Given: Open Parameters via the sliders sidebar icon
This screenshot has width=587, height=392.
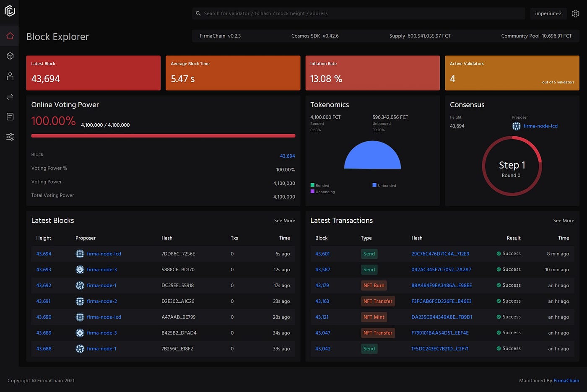Looking at the screenshot, I should (x=10, y=137).
